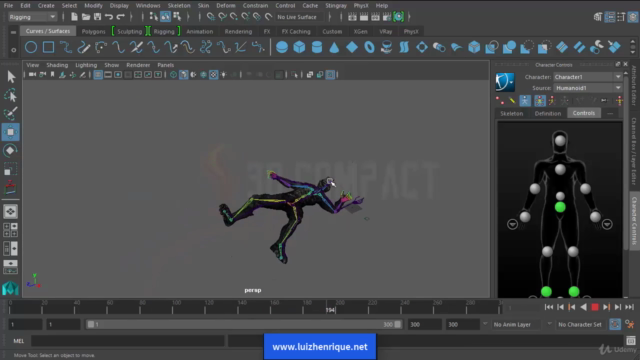Viewport: 640px width, 360px height.
Task: Open the Rigging menu set dropdown
Action: (32, 17)
